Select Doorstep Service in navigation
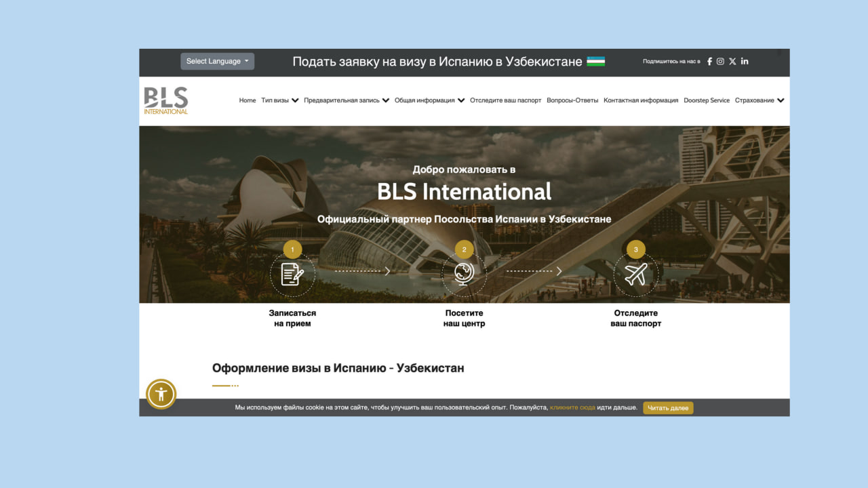868x488 pixels. [x=707, y=100]
